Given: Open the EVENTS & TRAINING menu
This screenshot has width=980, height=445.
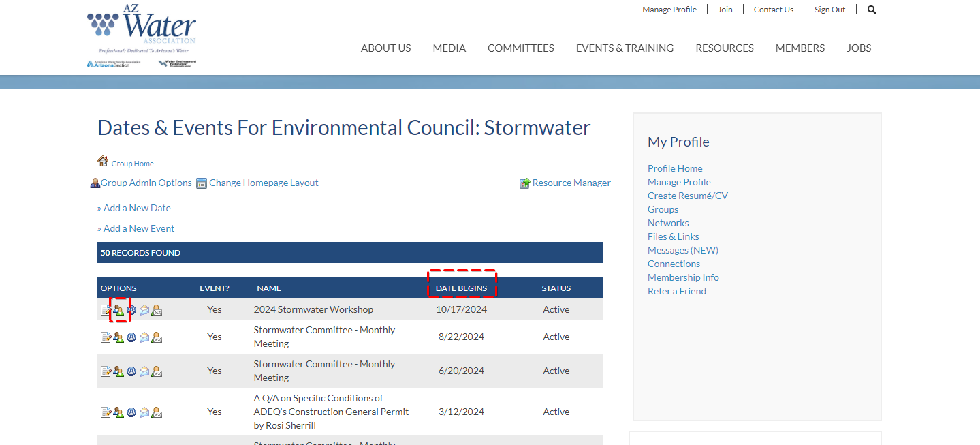Looking at the screenshot, I should coord(625,48).
